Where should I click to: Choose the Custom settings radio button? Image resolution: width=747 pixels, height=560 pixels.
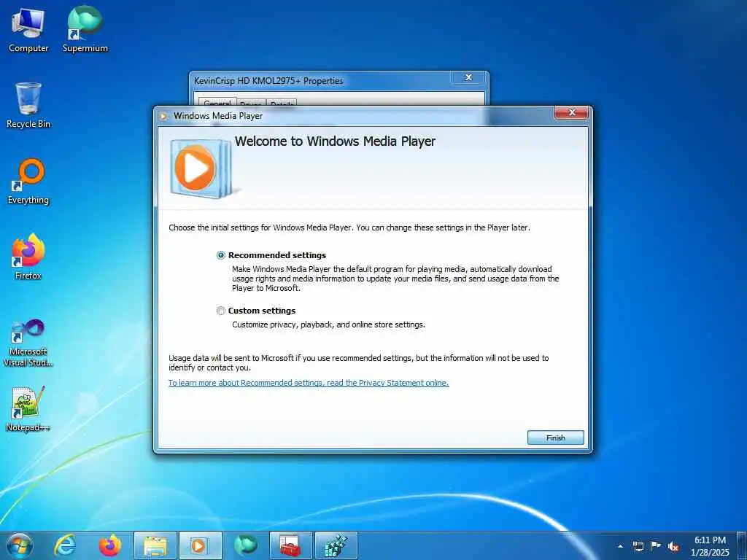(x=220, y=311)
